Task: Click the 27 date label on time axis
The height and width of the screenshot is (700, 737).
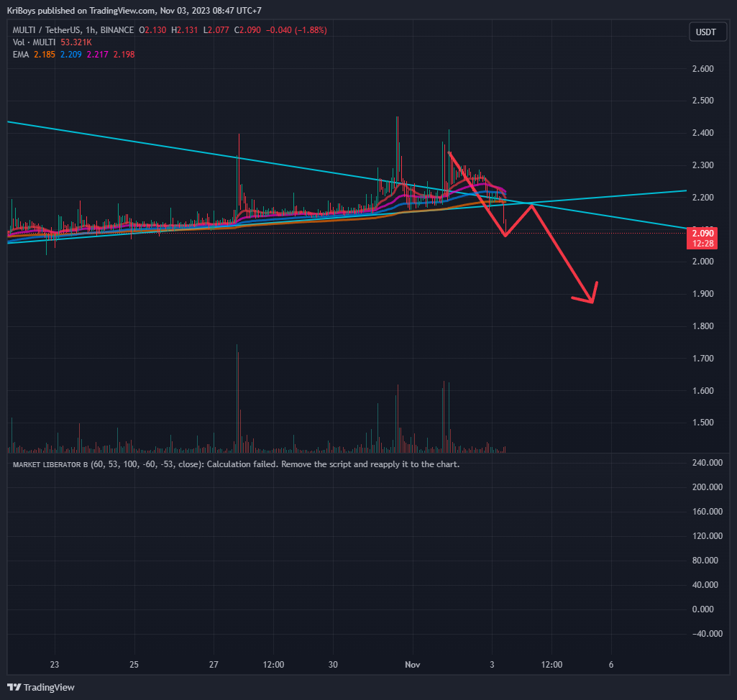Action: pyautogui.click(x=214, y=665)
